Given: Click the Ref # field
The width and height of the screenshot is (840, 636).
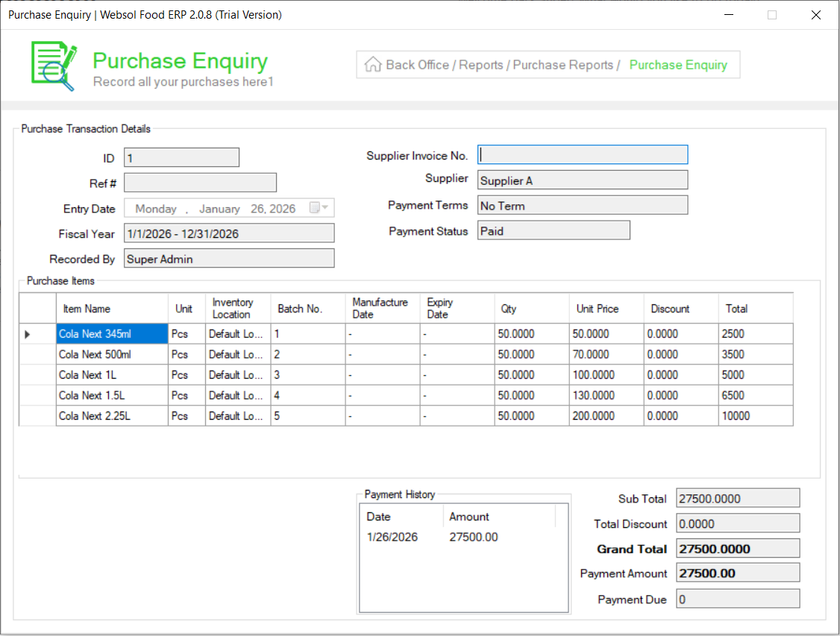Looking at the screenshot, I should coord(201,183).
